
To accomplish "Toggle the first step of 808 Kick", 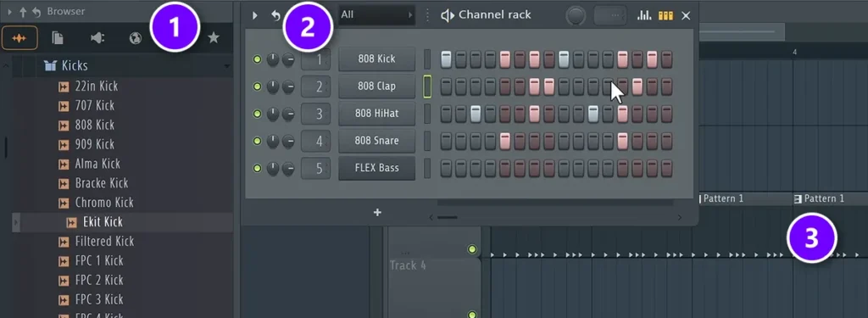I will point(446,59).
